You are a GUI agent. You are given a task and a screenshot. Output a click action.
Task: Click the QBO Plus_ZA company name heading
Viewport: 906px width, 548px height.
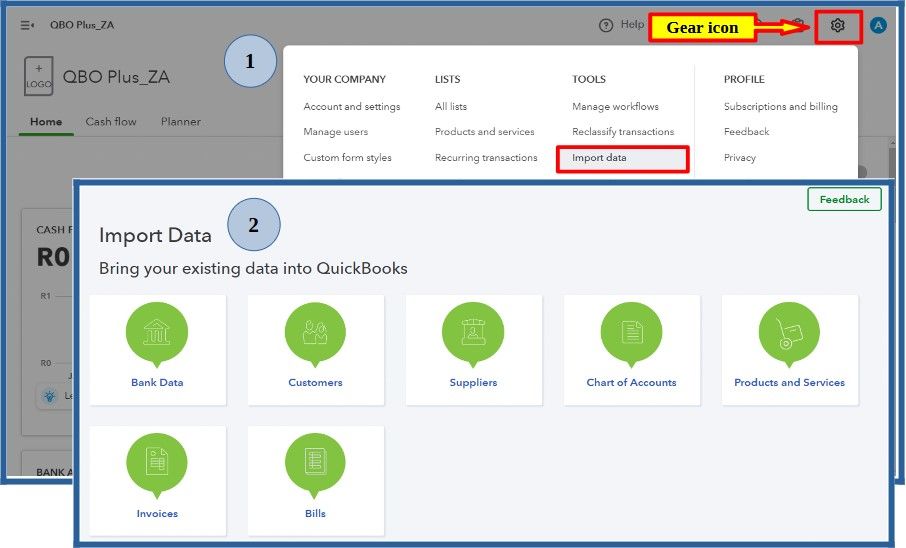coord(116,77)
